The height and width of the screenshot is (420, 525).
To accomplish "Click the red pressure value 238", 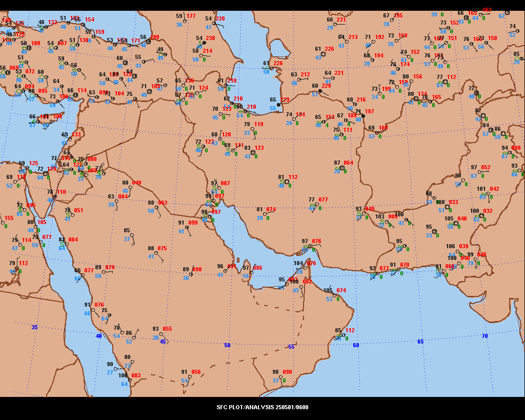I will pos(210,38).
